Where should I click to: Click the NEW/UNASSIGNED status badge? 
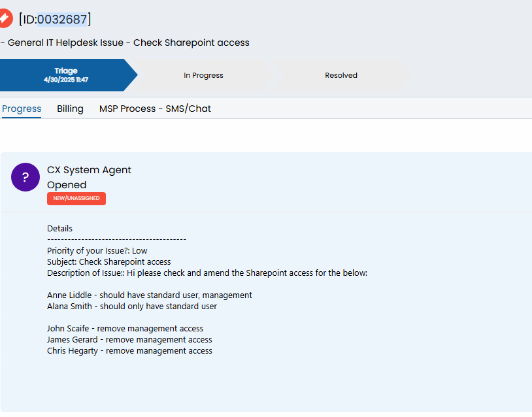[x=76, y=199]
